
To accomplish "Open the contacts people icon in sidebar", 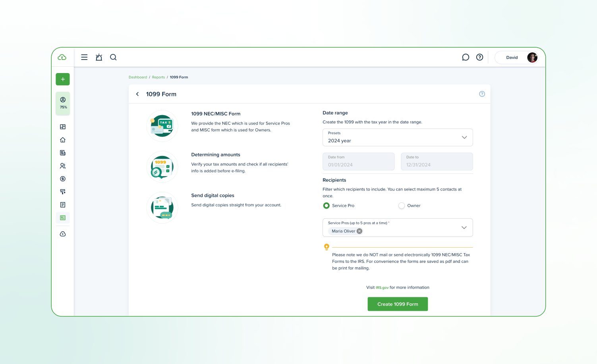I will click(x=63, y=166).
